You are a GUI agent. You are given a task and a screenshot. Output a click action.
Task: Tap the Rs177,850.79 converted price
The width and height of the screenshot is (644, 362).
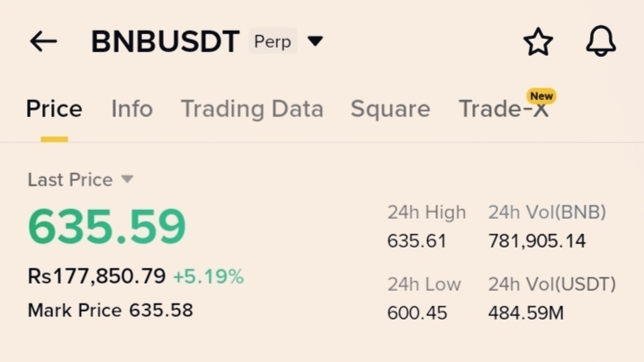96,276
